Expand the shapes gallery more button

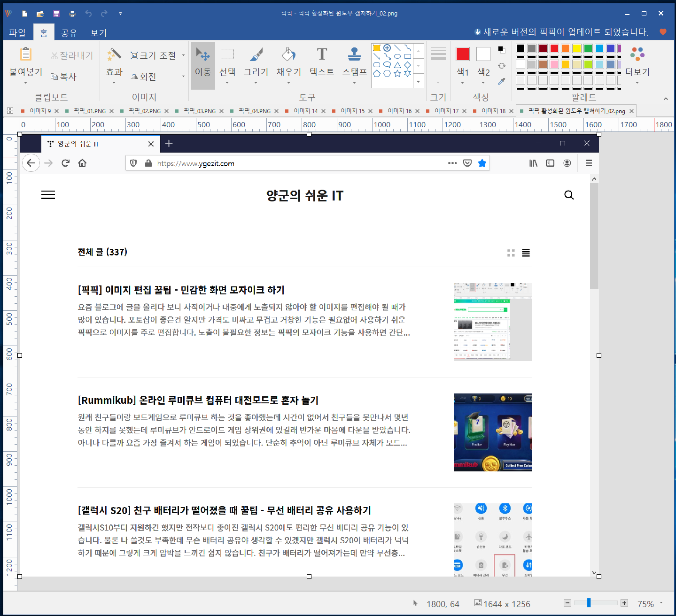[418, 81]
